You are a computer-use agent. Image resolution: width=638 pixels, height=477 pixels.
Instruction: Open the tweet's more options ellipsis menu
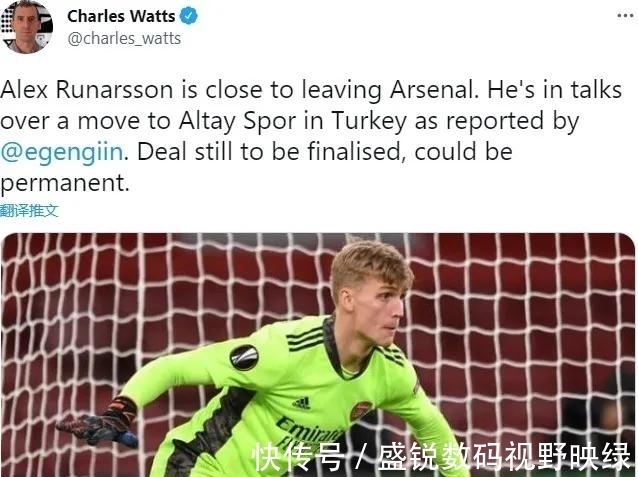[625, 16]
